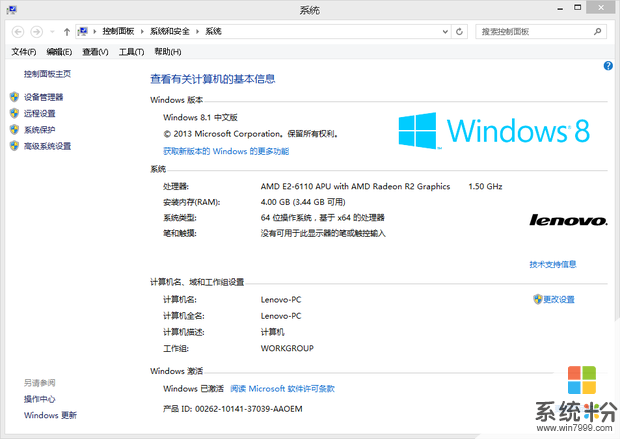Expand chevron after computer icon in address bar
This screenshot has height=439, width=620.
coord(95,31)
